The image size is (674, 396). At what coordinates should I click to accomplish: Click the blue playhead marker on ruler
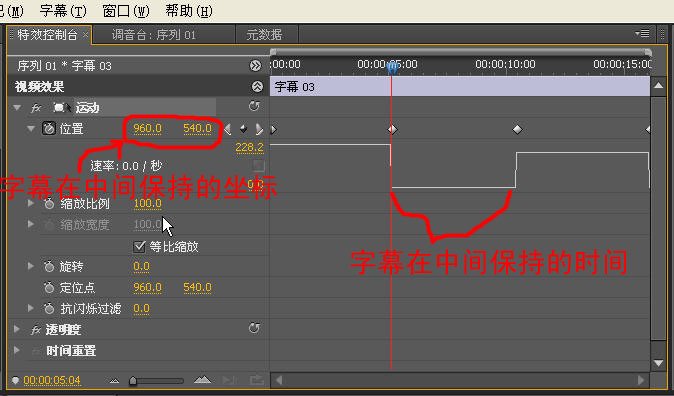tap(392, 68)
